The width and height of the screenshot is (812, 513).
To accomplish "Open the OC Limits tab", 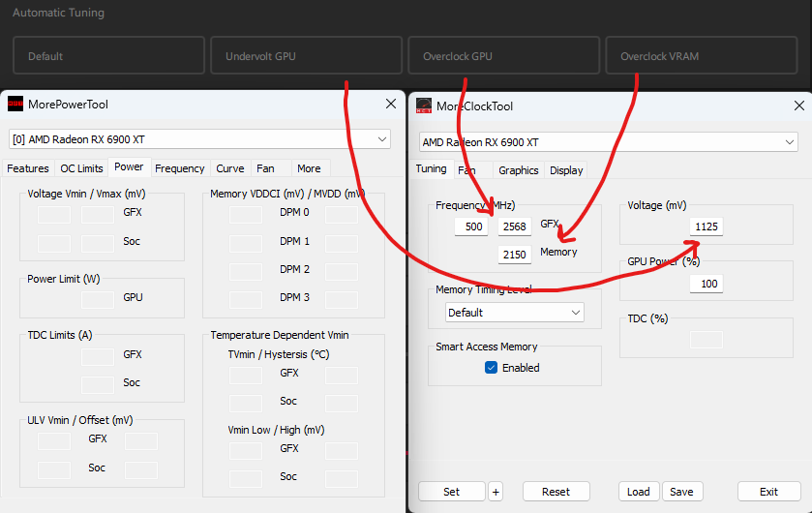I will 81,168.
